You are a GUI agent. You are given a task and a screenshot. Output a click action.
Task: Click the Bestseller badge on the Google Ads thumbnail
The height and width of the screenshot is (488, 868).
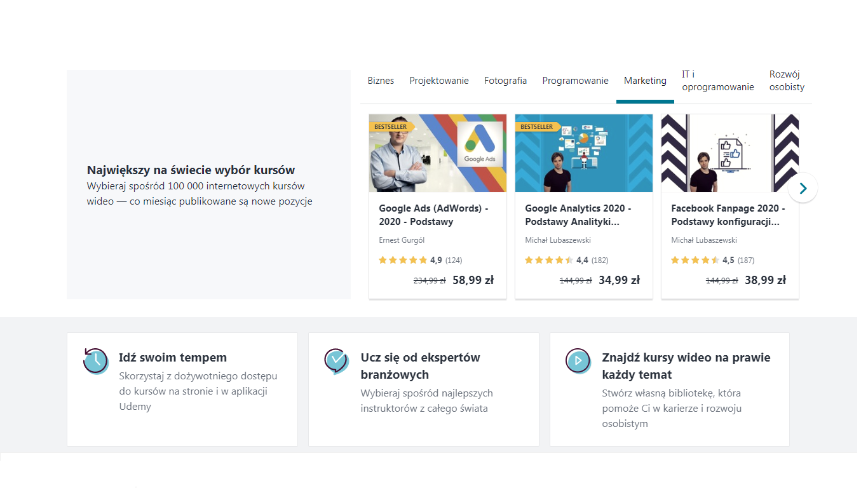(x=391, y=127)
